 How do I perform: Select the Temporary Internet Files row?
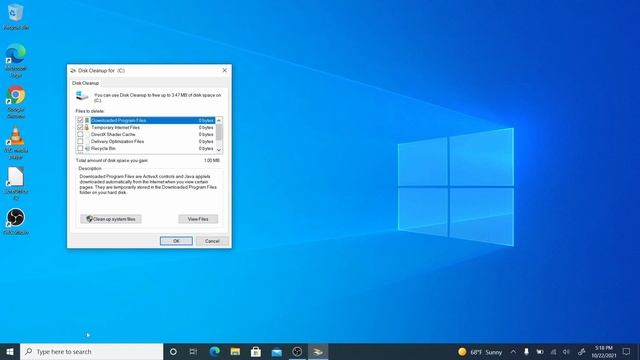[146, 127]
